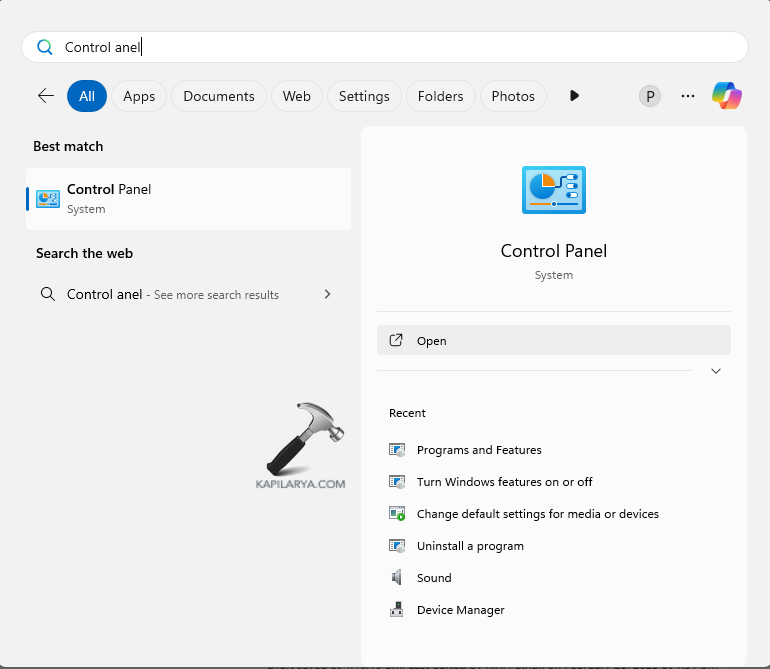Click the Device Manager icon
Screen dimensions: 770x669
397,610
